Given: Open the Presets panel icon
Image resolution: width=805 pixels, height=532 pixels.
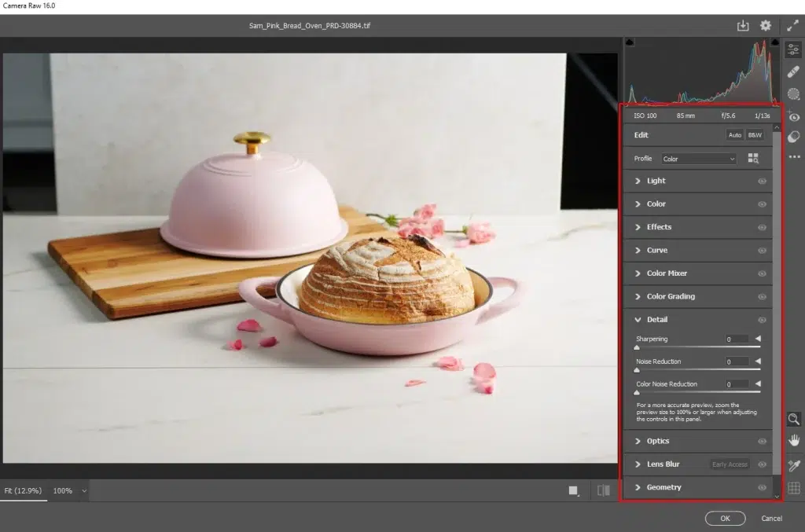Looking at the screenshot, I should point(793,137).
